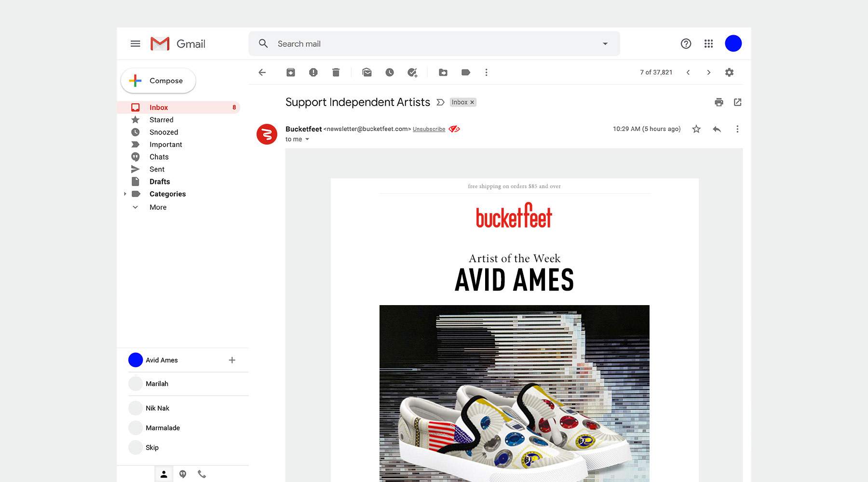The width and height of the screenshot is (868, 482).
Task: Click into the Search mail field
Action: [x=434, y=44]
